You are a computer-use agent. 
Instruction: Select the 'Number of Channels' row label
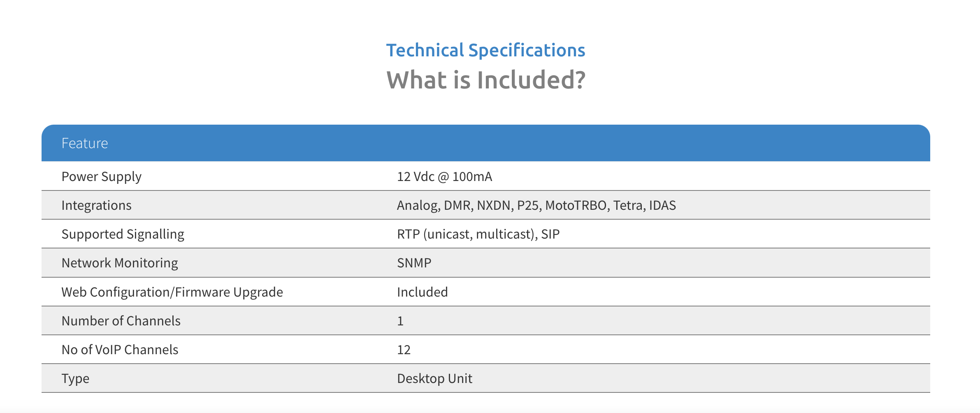(x=121, y=321)
